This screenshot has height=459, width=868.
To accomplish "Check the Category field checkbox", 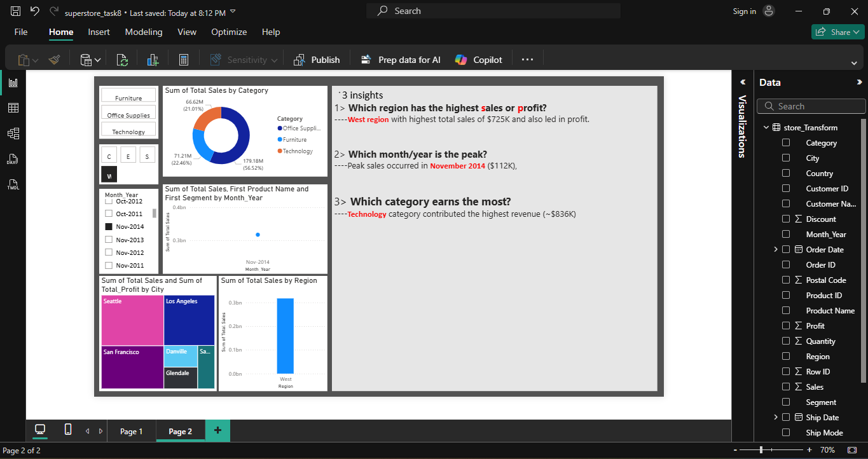I will pos(786,143).
